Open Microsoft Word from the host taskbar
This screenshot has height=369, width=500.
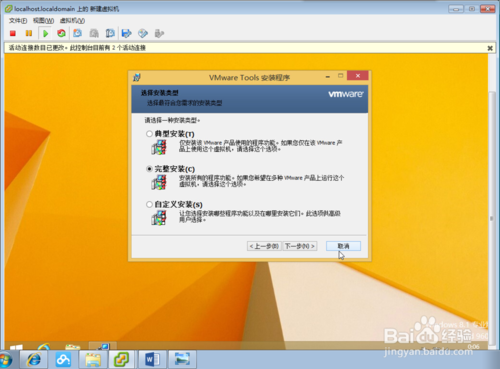[152, 360]
